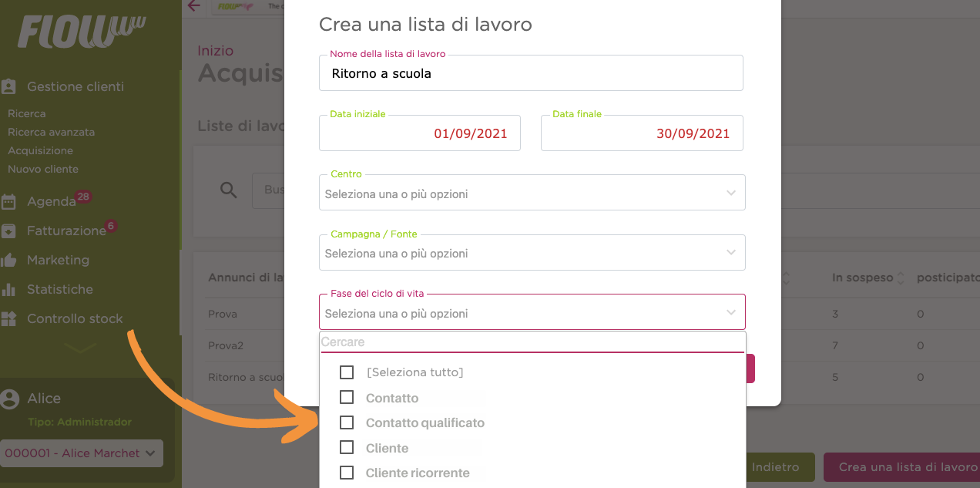Click the search magnifier icon
This screenshot has width=980, height=488.
pyautogui.click(x=228, y=190)
